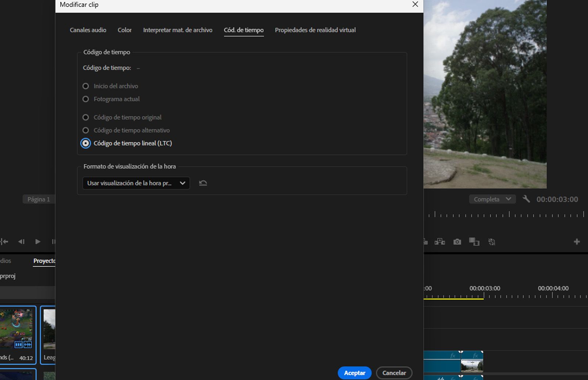The image size is (588, 380).
Task: Select the Inicio del archivo radio button
Action: click(x=85, y=86)
